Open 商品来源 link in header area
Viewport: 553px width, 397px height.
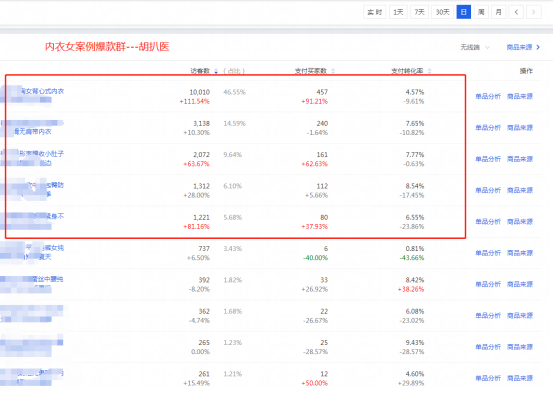point(519,47)
